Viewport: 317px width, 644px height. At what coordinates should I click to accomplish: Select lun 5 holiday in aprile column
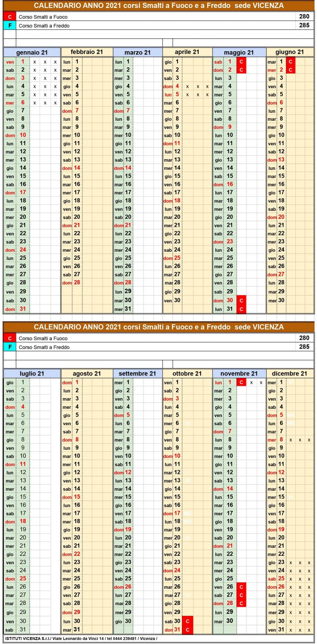pos(172,94)
